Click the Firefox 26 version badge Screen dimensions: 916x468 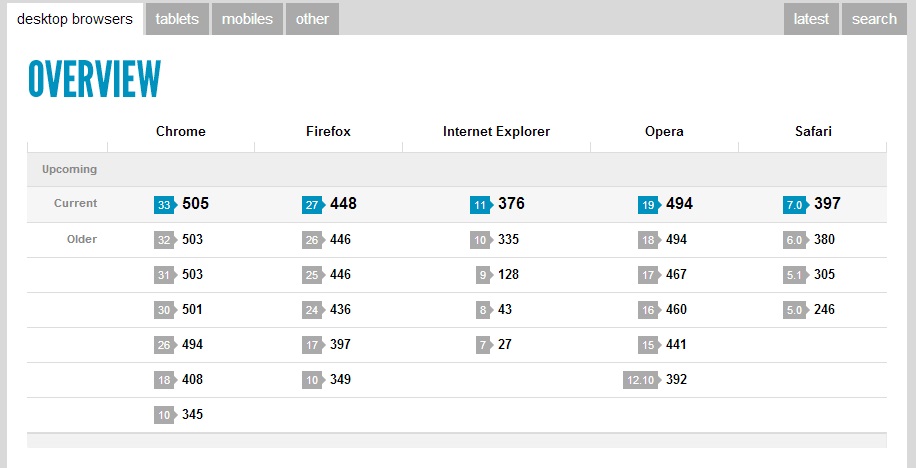(x=314, y=240)
